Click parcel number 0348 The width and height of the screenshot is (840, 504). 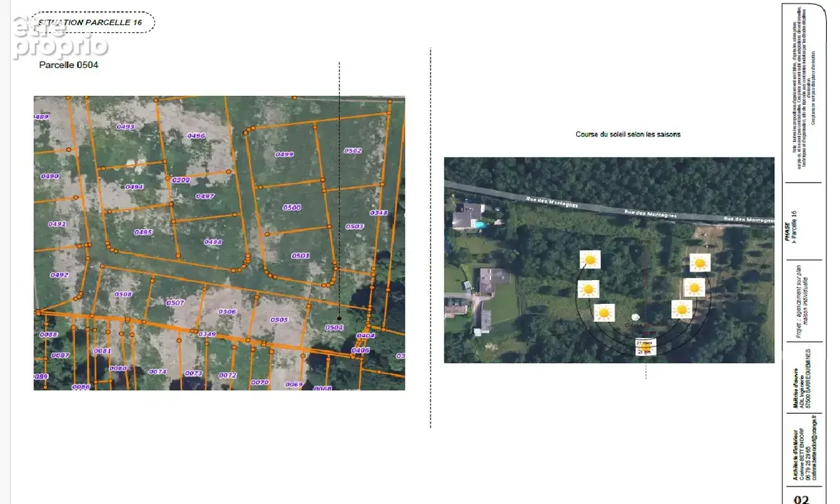pyautogui.click(x=379, y=213)
